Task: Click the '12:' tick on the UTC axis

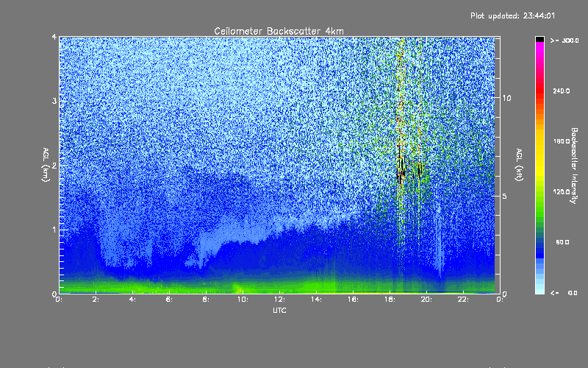Action: [279, 300]
